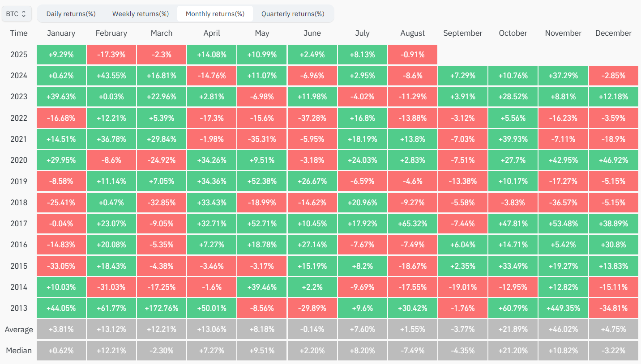Viewport: 641px width, 364px height.
Task: Click the Time column header
Action: [19, 33]
